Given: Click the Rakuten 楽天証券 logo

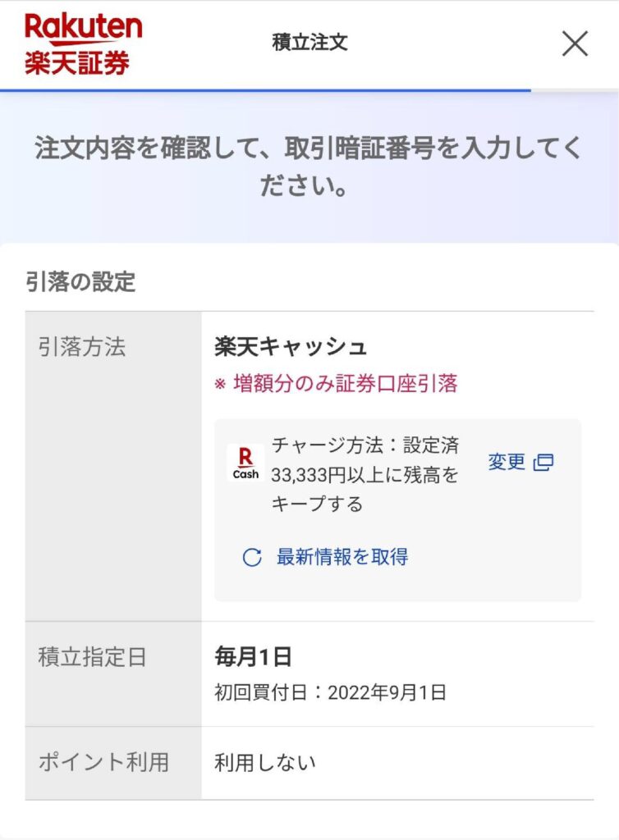Looking at the screenshot, I should click(84, 44).
